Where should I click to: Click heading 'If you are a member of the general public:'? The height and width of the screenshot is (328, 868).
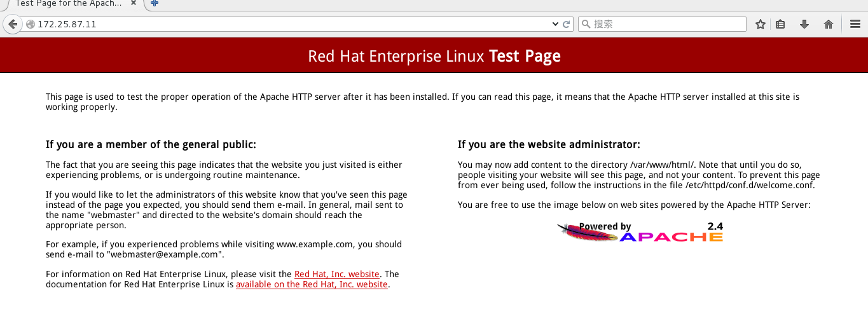click(x=151, y=144)
